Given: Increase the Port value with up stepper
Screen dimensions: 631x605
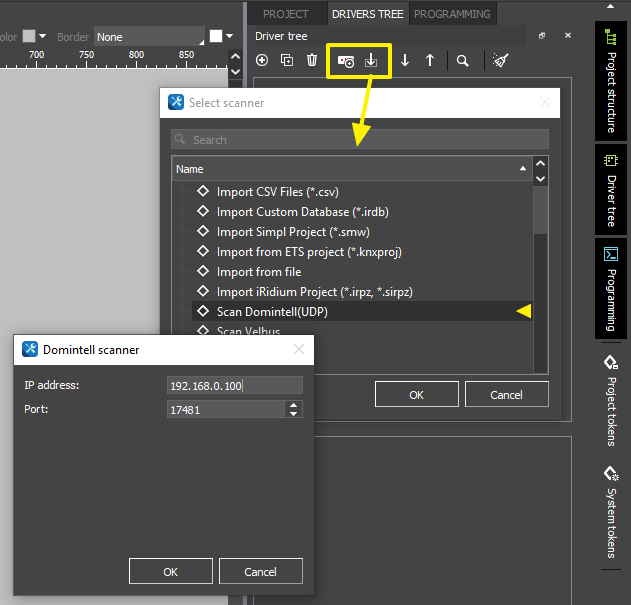Looking at the screenshot, I should (293, 405).
